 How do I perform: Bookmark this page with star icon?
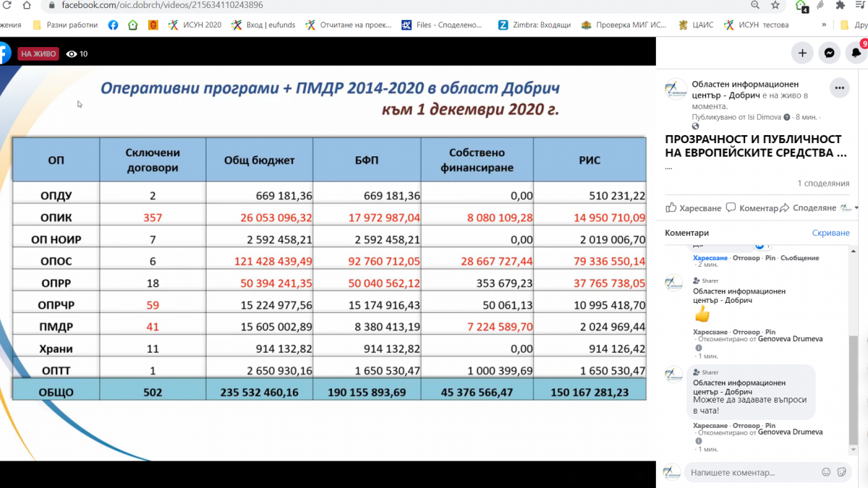tap(775, 5)
